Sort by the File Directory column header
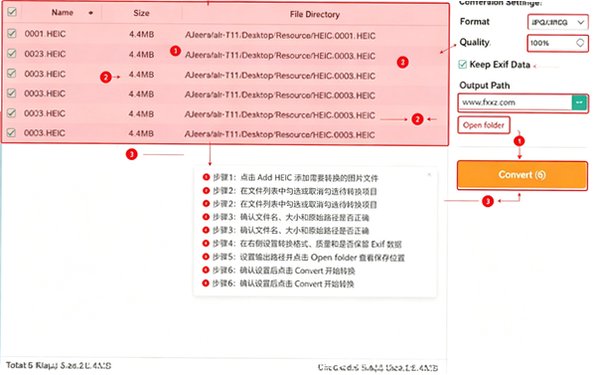Screen dimensions: 596x375 pos(314,14)
